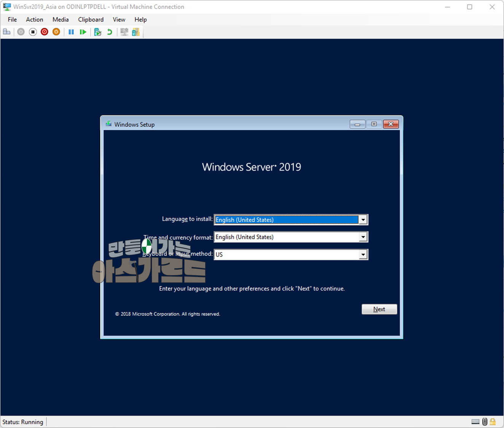Open the Action menu
This screenshot has width=504, height=428.
point(34,19)
